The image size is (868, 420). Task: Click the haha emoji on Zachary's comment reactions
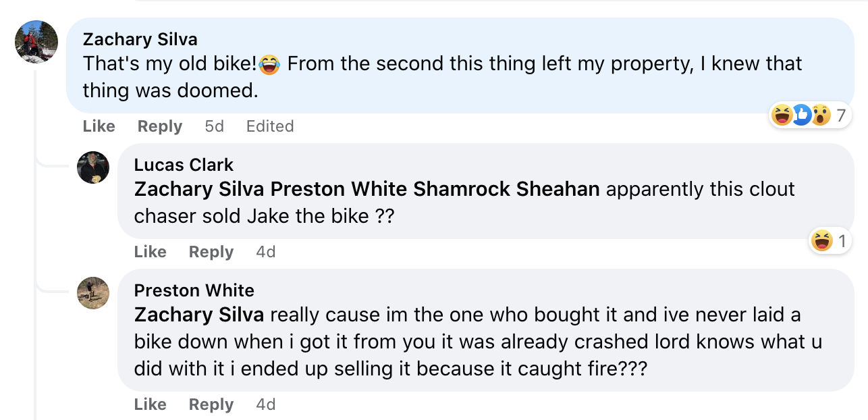point(782,115)
